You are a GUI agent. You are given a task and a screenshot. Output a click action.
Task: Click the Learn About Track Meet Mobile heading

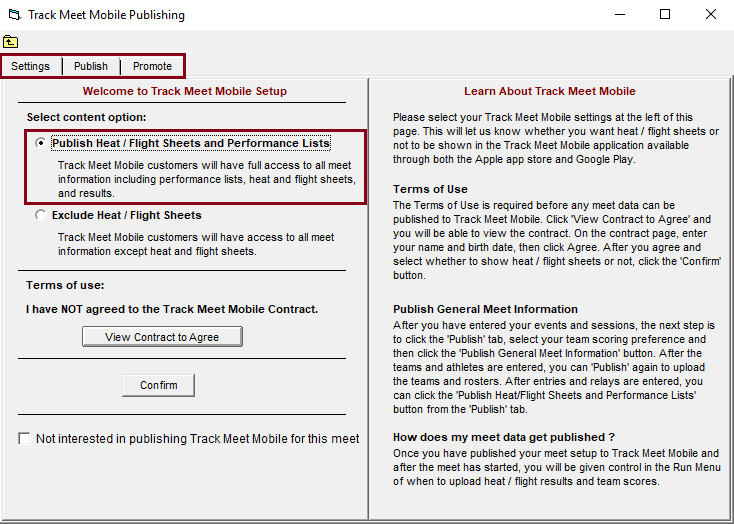550,91
